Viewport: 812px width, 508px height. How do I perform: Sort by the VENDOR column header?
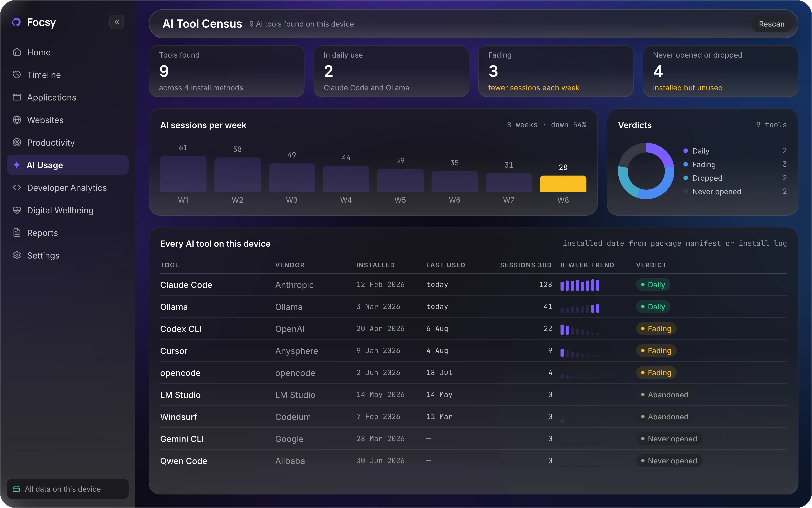tap(290, 265)
